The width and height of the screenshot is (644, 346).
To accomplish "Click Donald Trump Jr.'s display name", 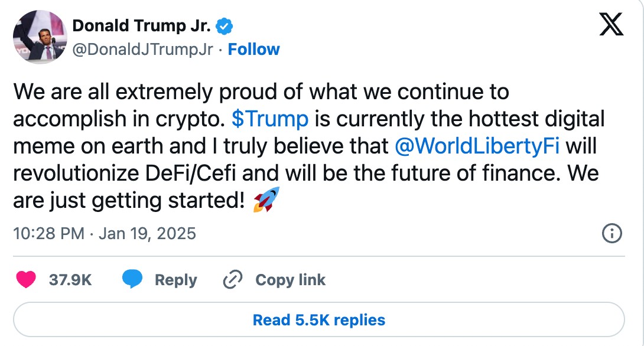I will click(x=141, y=25).
